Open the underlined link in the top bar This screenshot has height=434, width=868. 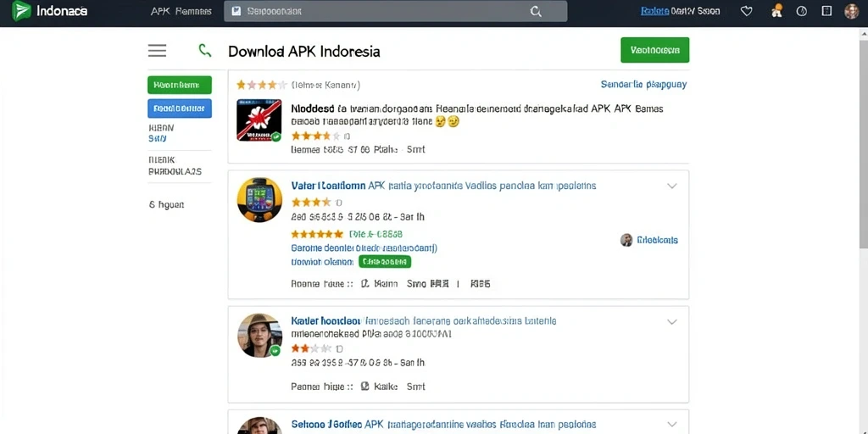[x=654, y=10]
